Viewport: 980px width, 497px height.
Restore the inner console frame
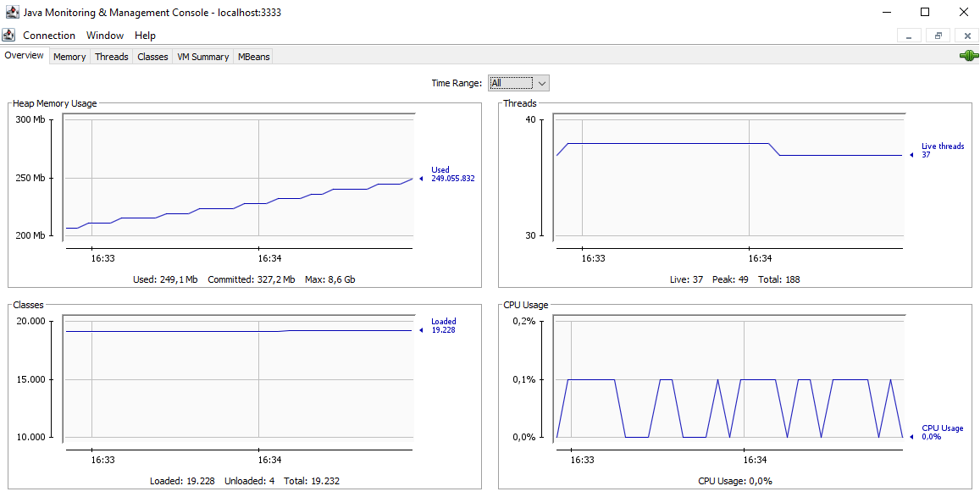[x=938, y=36]
